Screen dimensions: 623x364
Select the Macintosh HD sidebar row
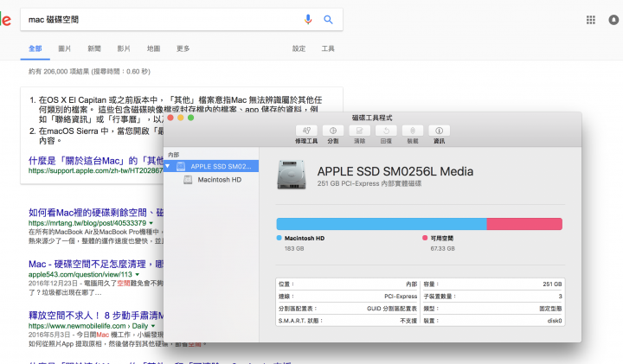coord(211,180)
